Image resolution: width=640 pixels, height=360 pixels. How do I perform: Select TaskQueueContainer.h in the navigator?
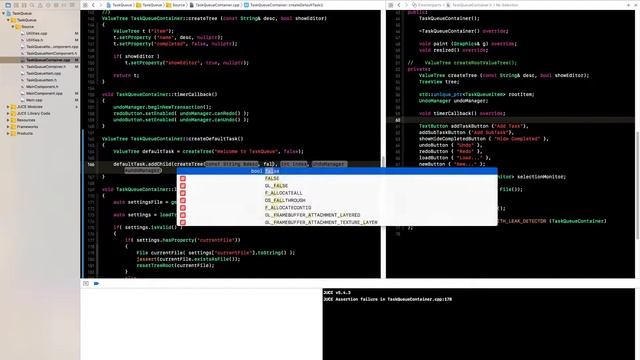pyautogui.click(x=46, y=67)
